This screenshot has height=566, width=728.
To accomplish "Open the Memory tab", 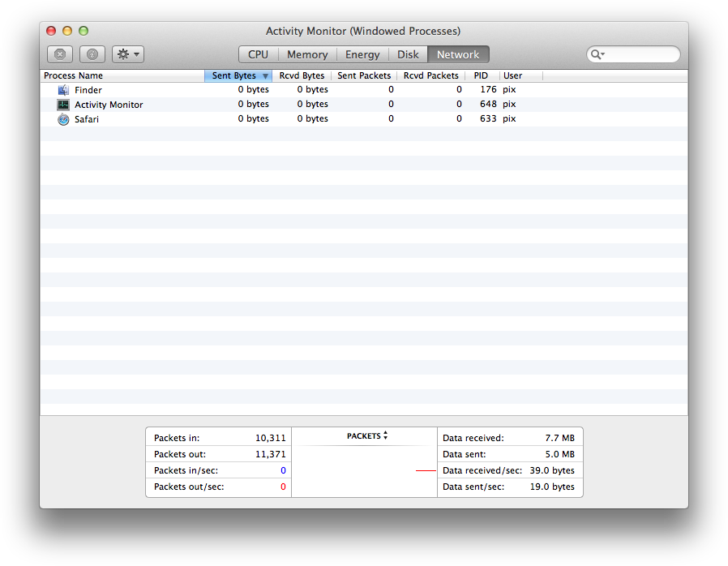I will point(307,54).
